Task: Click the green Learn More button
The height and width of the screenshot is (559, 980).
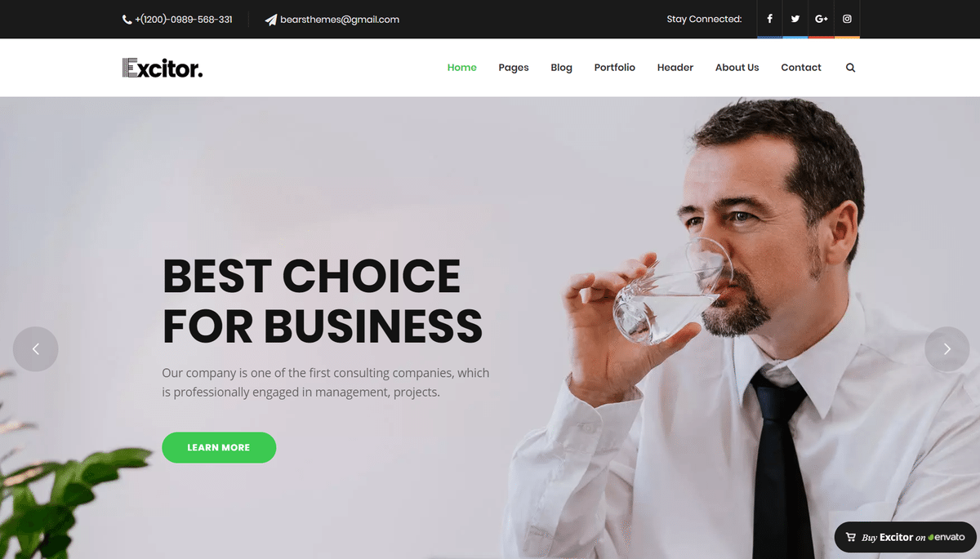Action: tap(219, 447)
